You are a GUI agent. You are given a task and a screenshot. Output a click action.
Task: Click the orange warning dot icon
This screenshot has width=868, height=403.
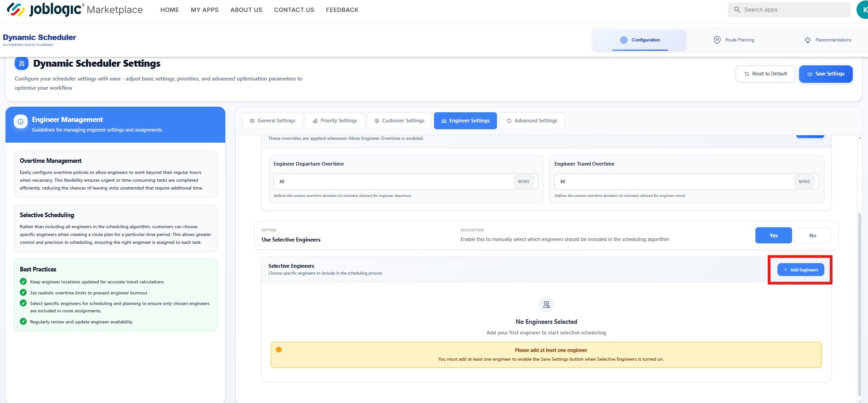(279, 350)
